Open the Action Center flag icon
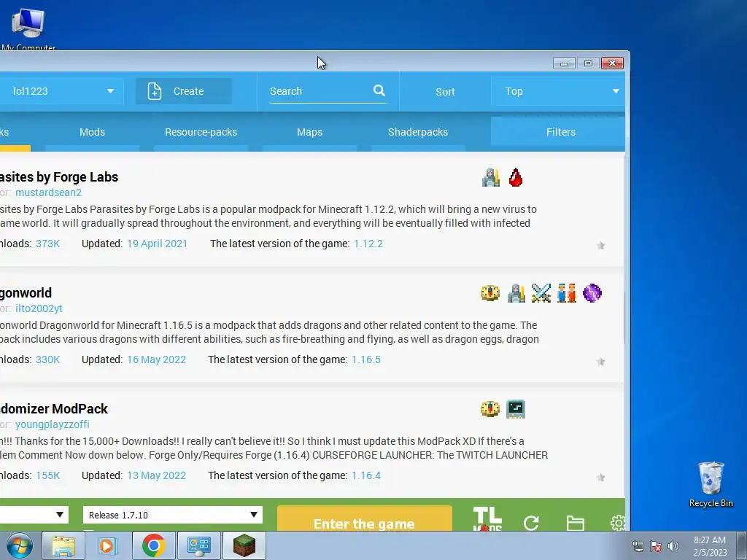The height and width of the screenshot is (560, 747). pos(656,546)
